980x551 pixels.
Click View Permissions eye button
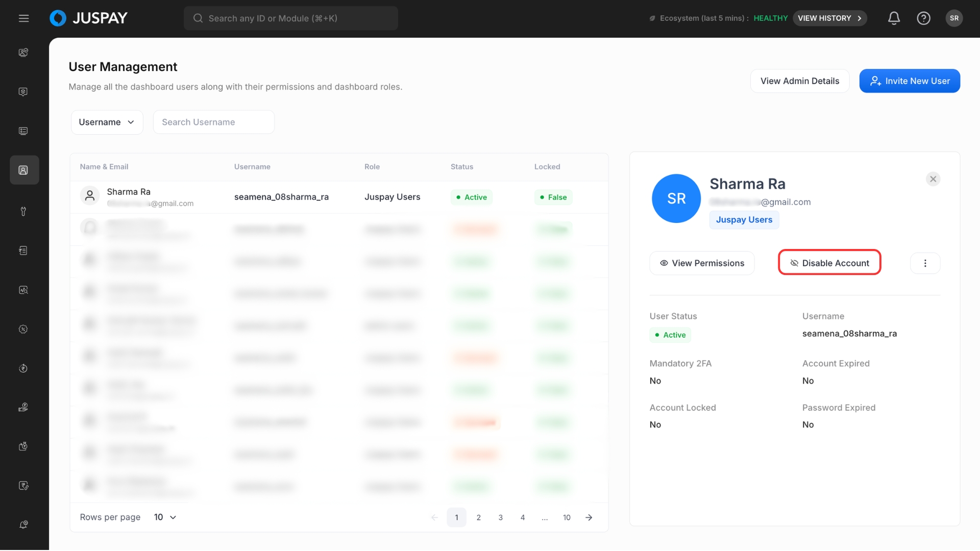pos(702,263)
